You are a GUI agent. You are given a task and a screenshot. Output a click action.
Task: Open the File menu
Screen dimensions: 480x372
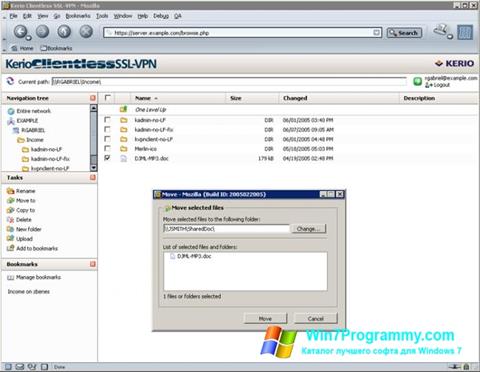(x=13, y=16)
